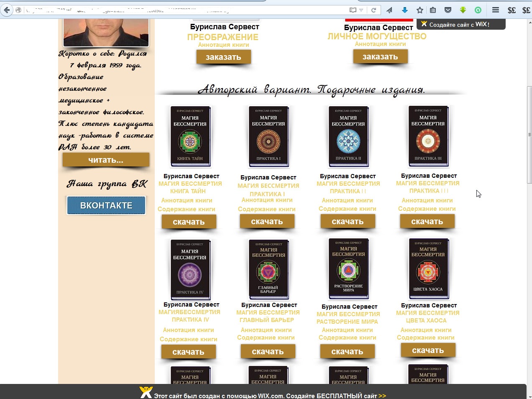Viewport: 532px width, 399px height.
Task: Open Reader View book icon
Action: tap(353, 10)
